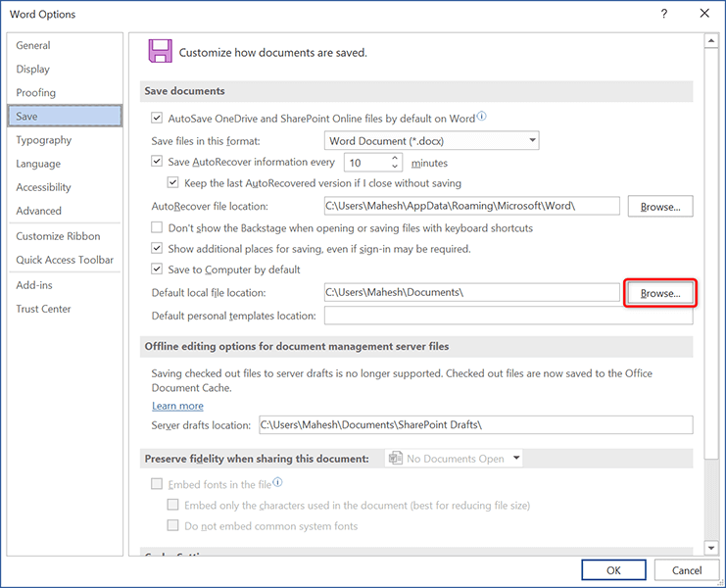Browse for AutoRecover file location
Viewport: 726px width, 588px height.
click(x=659, y=207)
